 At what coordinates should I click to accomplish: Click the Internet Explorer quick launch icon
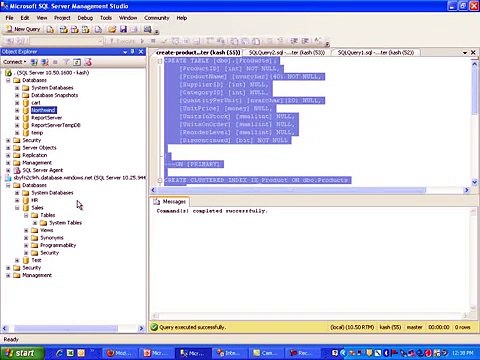click(59, 353)
